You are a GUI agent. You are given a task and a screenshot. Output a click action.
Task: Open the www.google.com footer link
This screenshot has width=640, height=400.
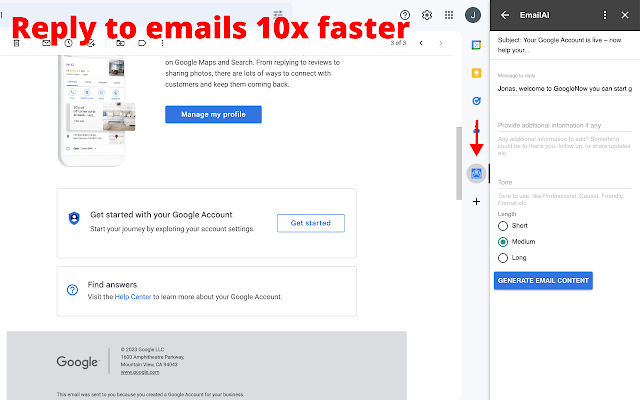[140, 372]
